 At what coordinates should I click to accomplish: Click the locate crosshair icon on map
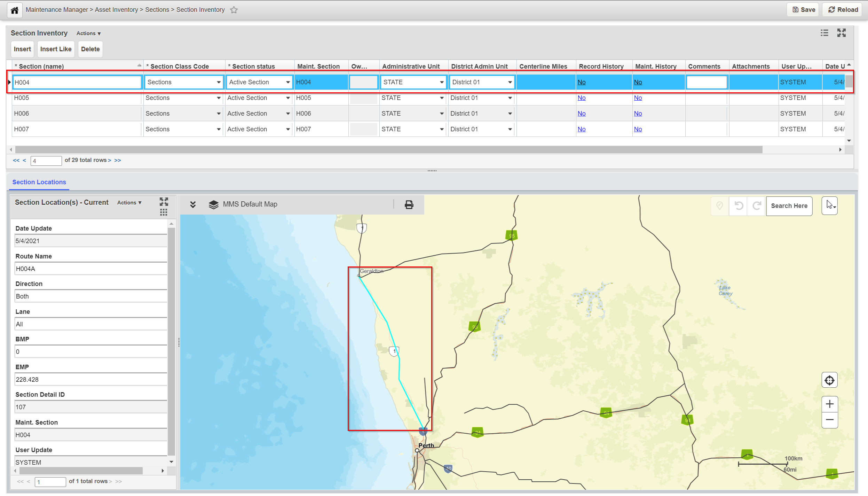[829, 380]
